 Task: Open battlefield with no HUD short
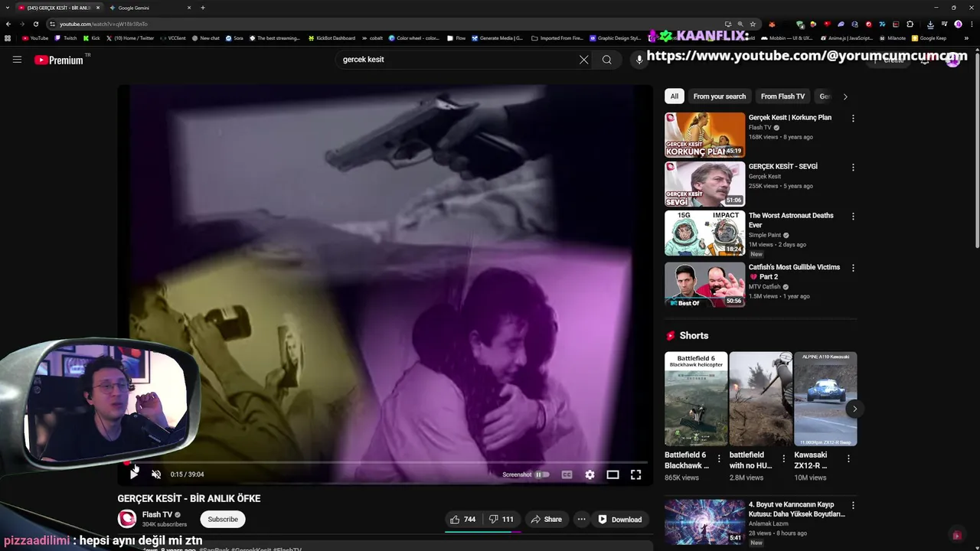[760, 399]
